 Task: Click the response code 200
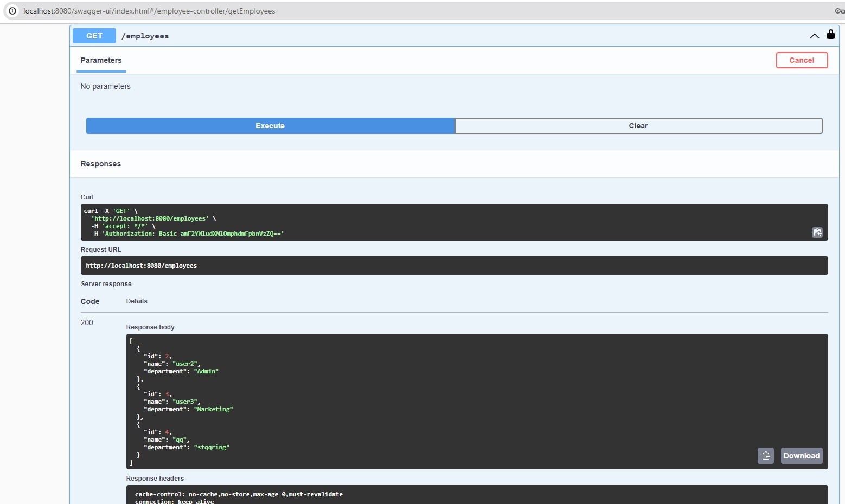coord(87,322)
